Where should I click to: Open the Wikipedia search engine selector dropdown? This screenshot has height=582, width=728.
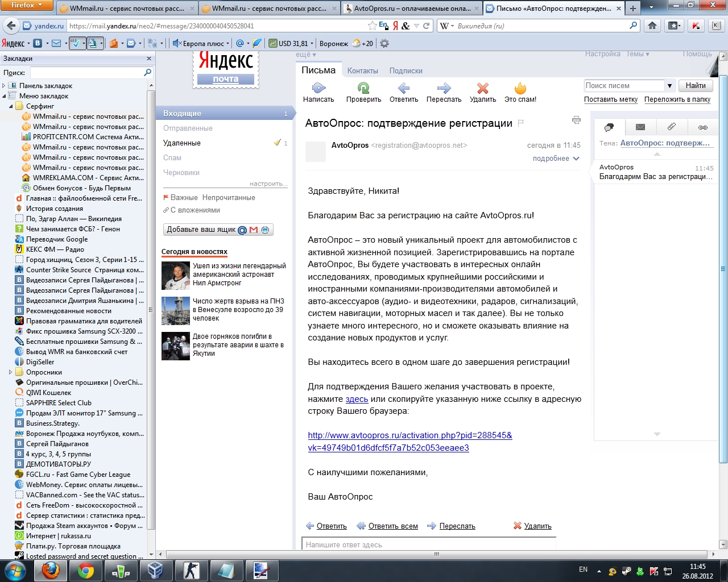pyautogui.click(x=447, y=26)
